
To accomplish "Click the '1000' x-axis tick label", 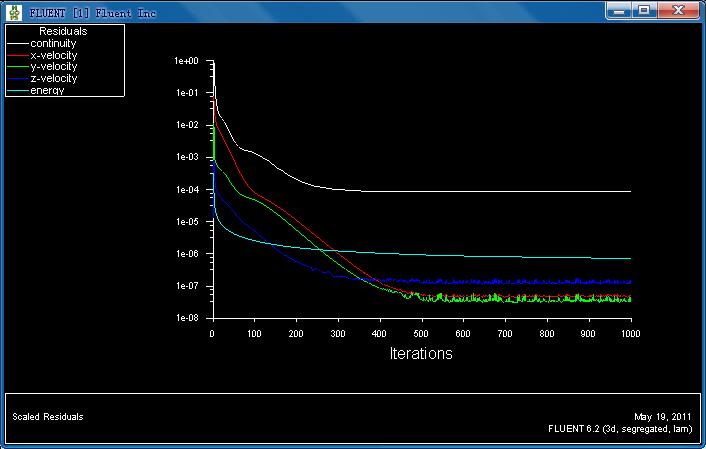I will [x=630, y=333].
